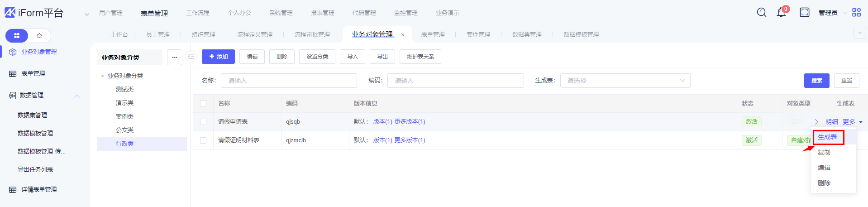Collapse the 数据管理 sidebar section

pos(77,96)
